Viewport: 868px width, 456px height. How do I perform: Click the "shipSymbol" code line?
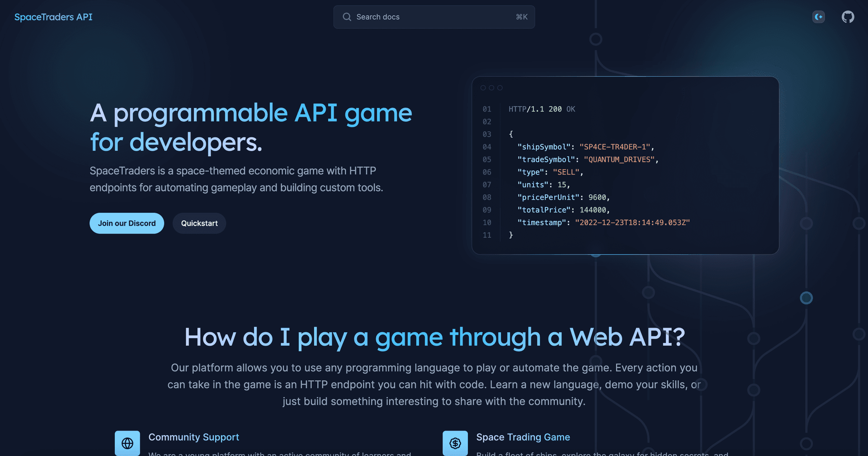(x=586, y=147)
